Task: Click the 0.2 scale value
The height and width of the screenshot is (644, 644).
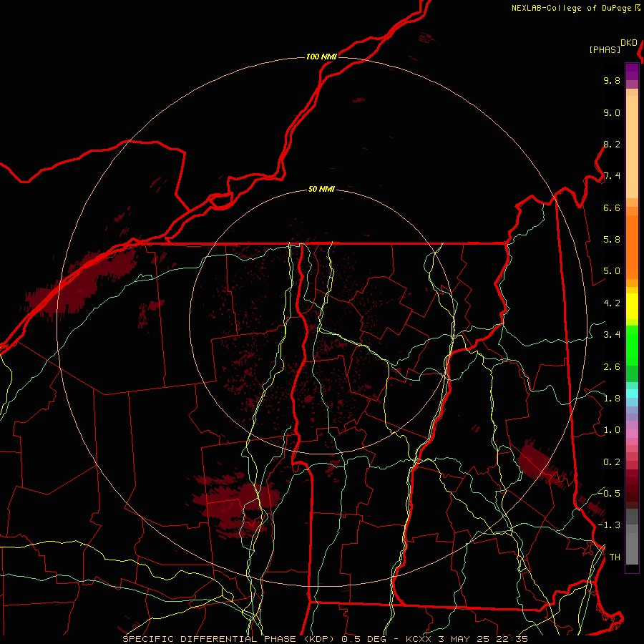Action: [x=612, y=462]
